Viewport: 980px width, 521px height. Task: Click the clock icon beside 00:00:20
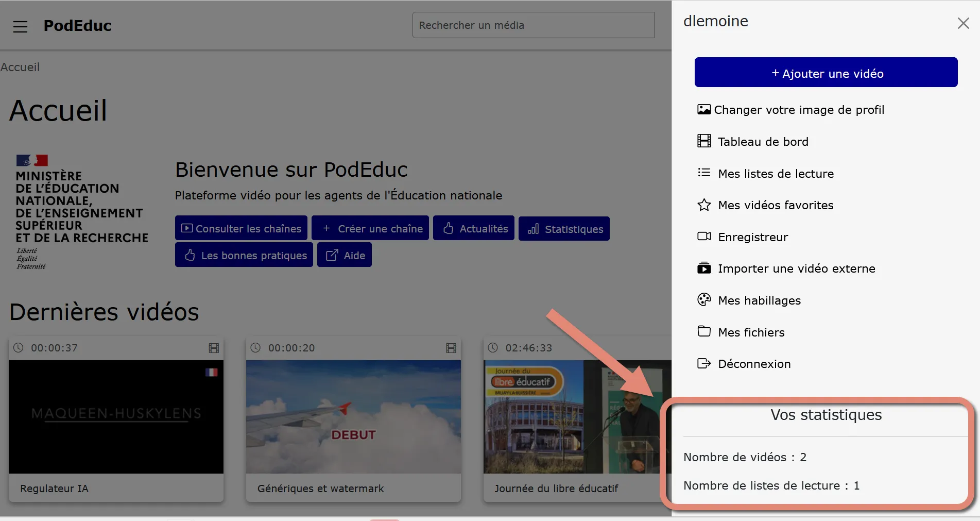(255, 347)
